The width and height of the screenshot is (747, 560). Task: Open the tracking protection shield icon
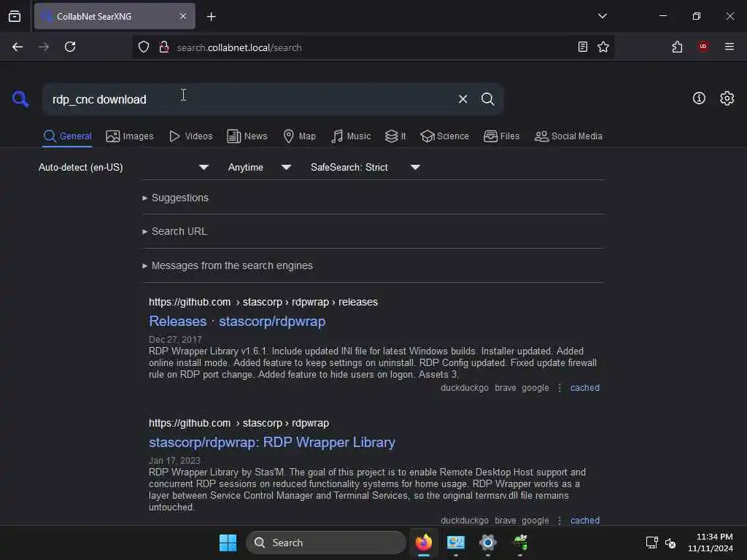pos(144,47)
